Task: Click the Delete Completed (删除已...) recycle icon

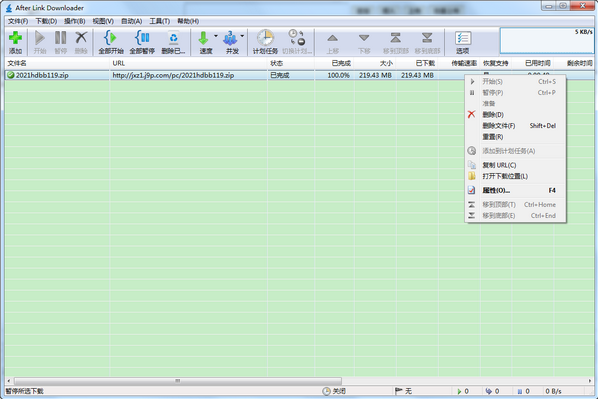Action: click(x=174, y=38)
